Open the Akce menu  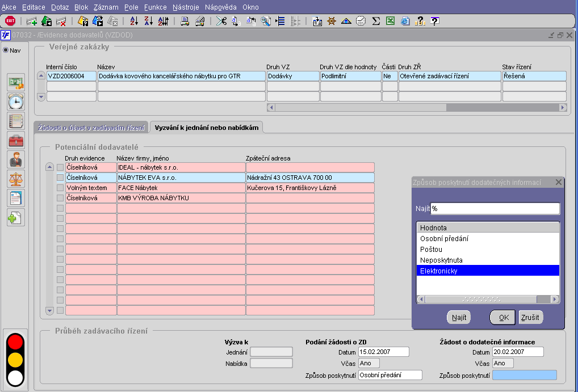tap(9, 7)
